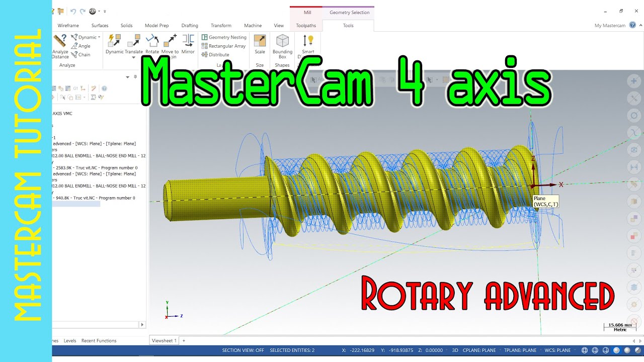Click the Move to Origin tool
The height and width of the screenshot is (362, 644).
pyautogui.click(x=170, y=46)
